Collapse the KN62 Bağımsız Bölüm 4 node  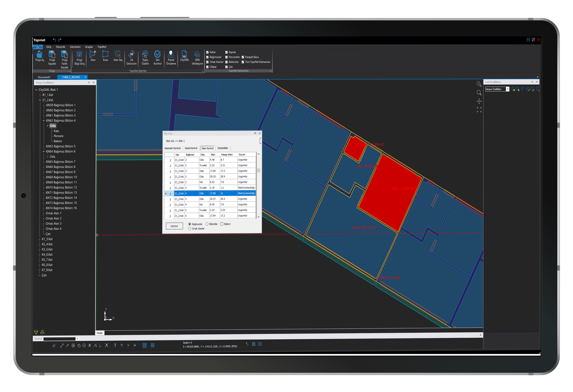44,121
